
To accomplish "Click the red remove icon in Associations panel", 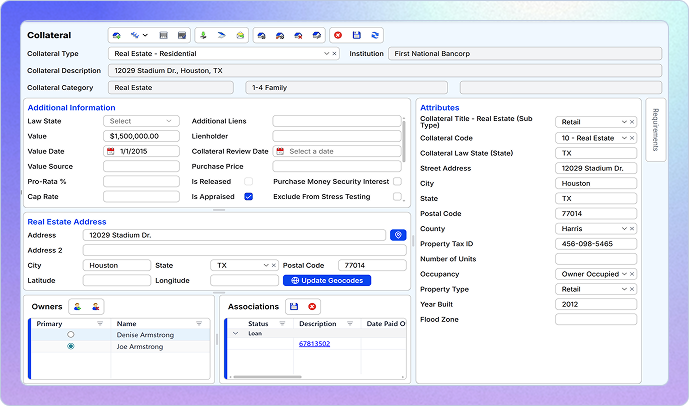I will tap(312, 306).
